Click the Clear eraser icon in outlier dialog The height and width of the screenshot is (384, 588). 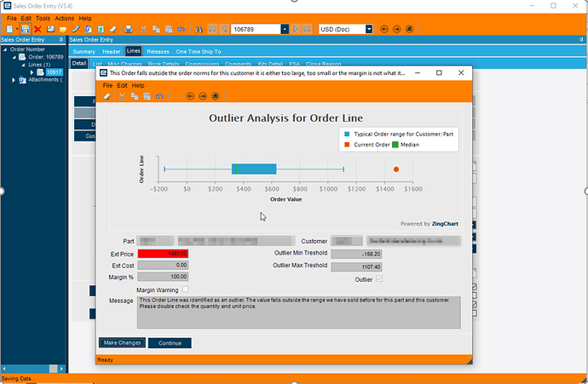(x=107, y=96)
